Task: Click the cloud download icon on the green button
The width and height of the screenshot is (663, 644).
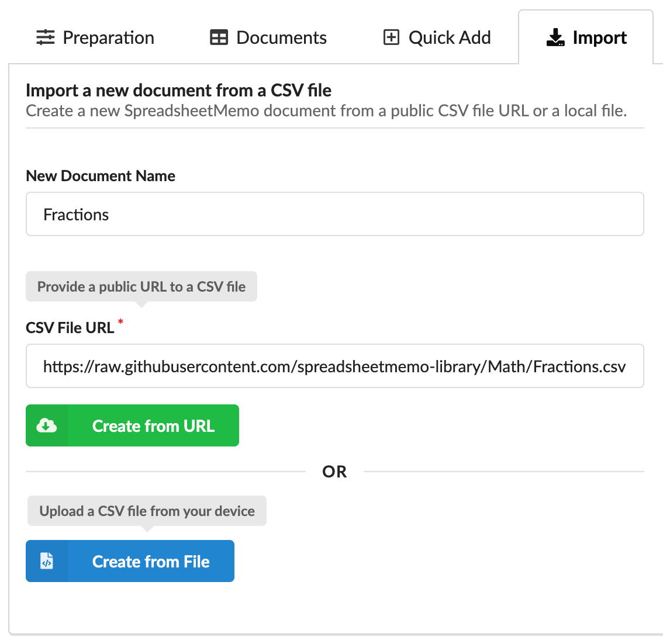Action: point(47,425)
